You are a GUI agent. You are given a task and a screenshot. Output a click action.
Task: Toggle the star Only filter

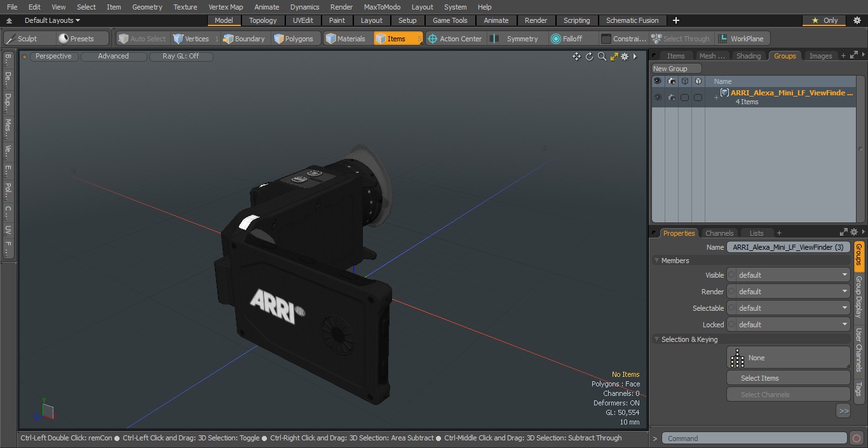tap(824, 20)
